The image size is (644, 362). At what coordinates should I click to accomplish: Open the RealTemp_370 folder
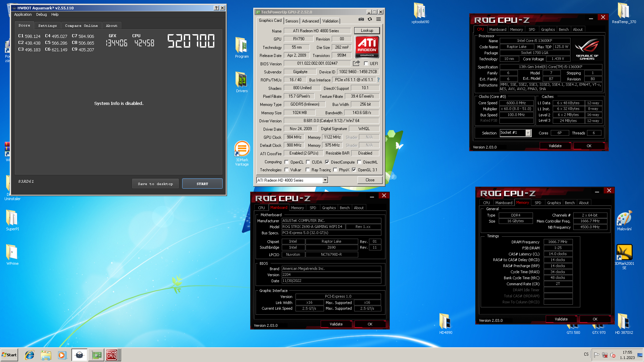click(x=624, y=13)
